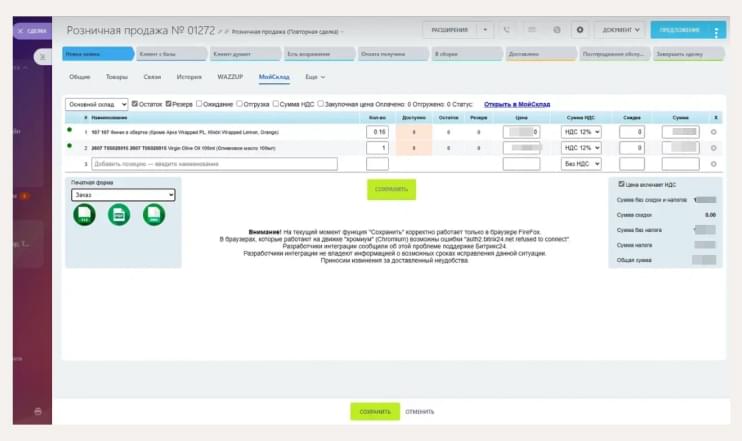Click third green document print icon
Screen dimensions: 742x441
click(154, 214)
